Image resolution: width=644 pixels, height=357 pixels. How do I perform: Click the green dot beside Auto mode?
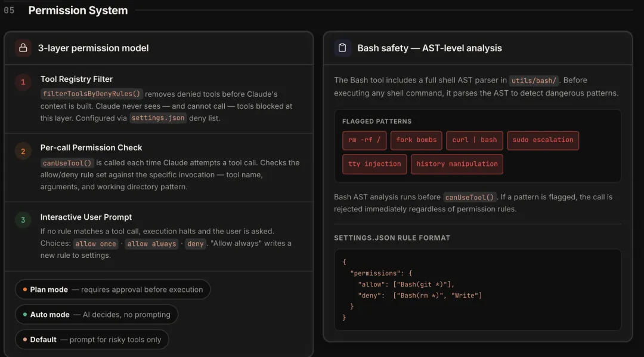pyautogui.click(x=25, y=315)
